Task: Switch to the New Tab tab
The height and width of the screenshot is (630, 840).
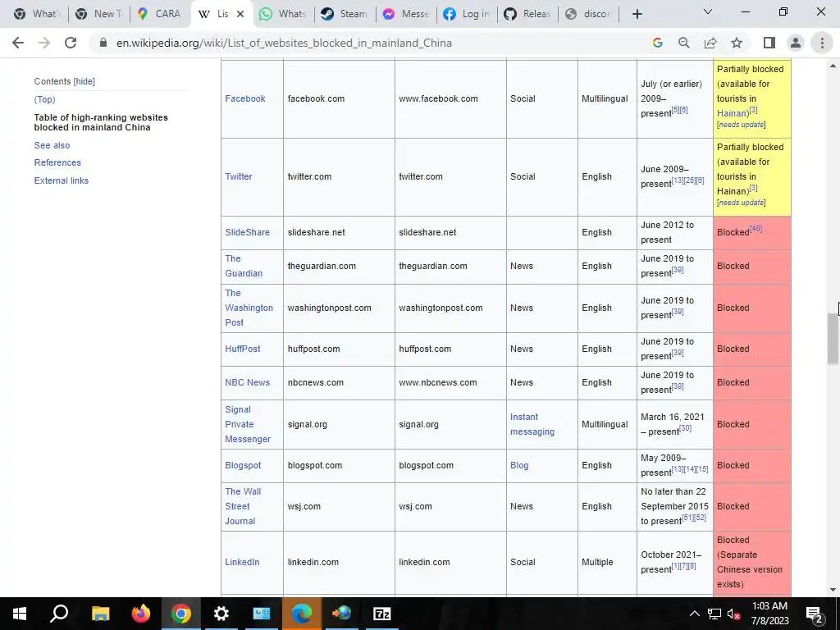Action: 98,14
